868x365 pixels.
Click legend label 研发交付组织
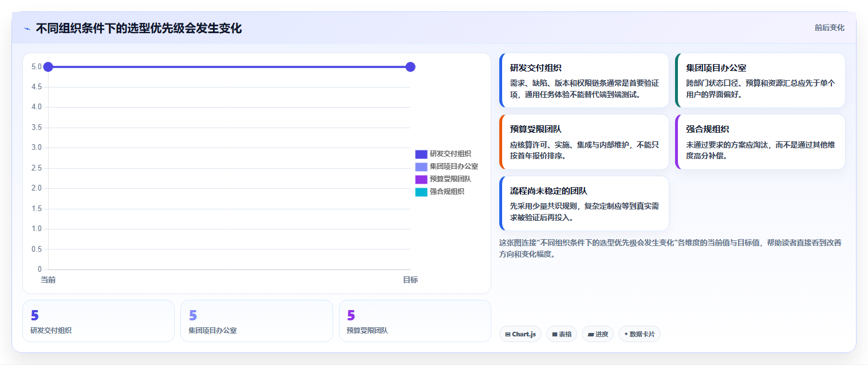click(450, 154)
